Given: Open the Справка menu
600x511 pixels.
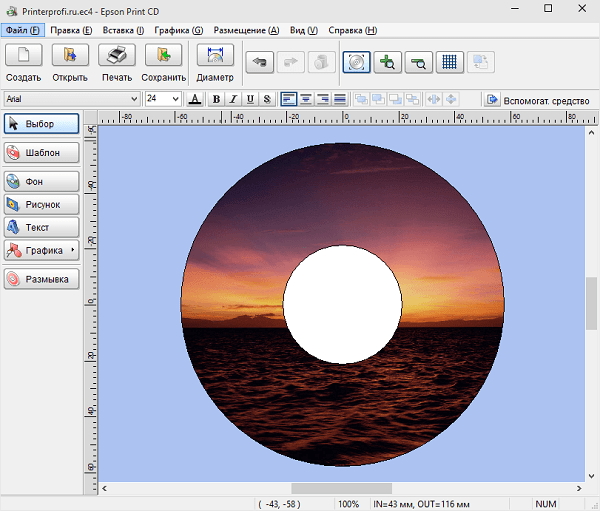Looking at the screenshot, I should (x=352, y=30).
